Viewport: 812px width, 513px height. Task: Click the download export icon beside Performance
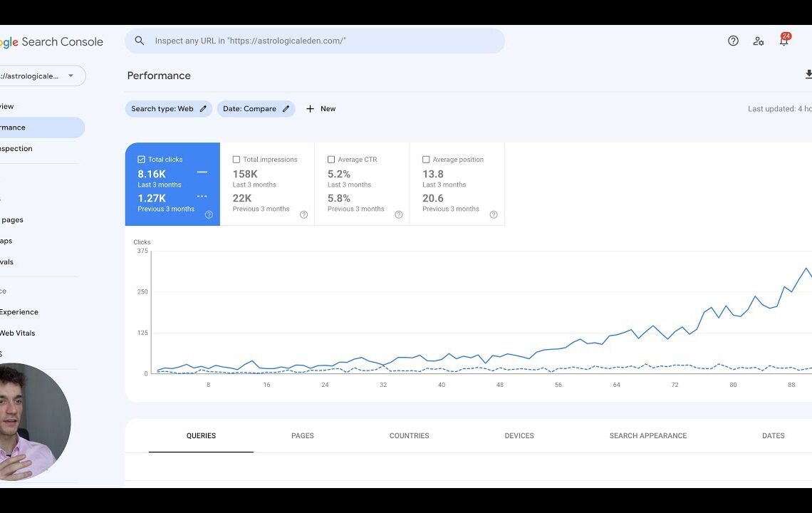[808, 75]
